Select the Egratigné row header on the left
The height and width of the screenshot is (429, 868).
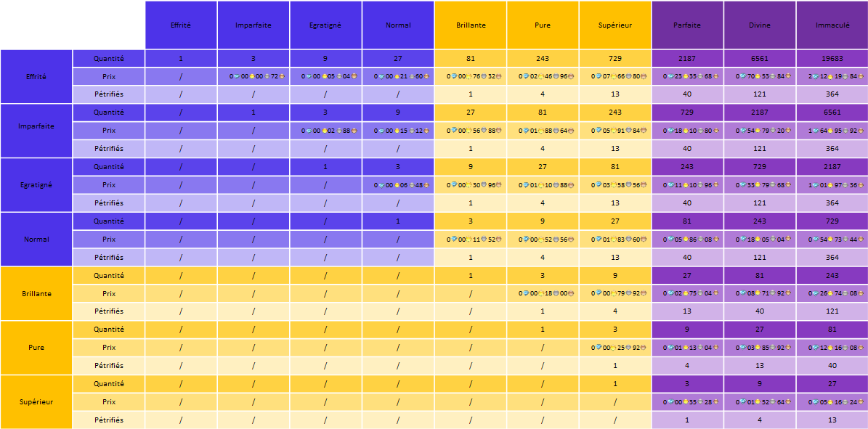point(36,185)
